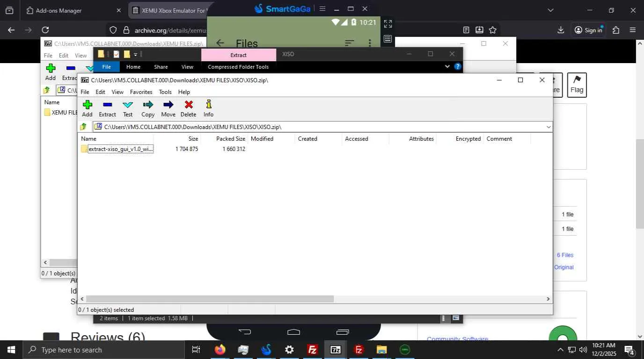Click Sign in button in Firefox toolbar
The image size is (644, 359).
coord(588,30)
